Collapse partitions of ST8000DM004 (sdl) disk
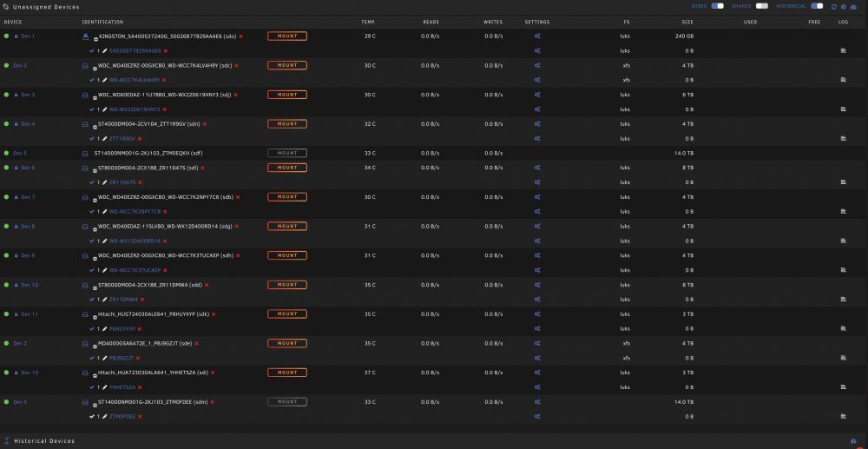 click(x=95, y=171)
